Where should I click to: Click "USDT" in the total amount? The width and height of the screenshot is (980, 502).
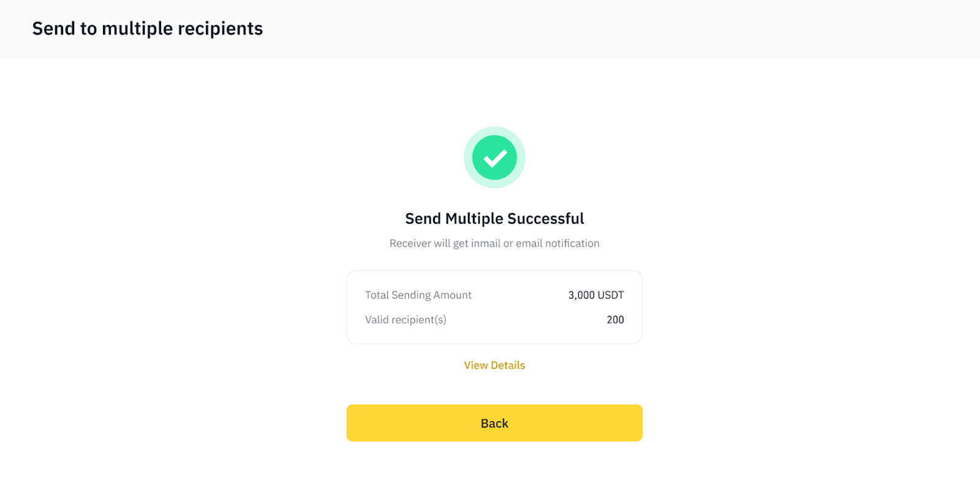click(611, 295)
